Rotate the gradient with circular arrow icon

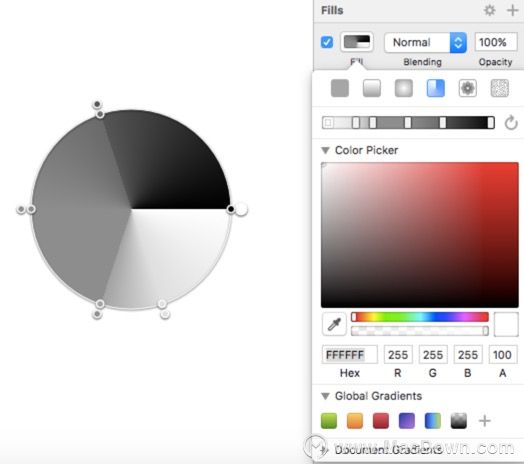coord(511,123)
